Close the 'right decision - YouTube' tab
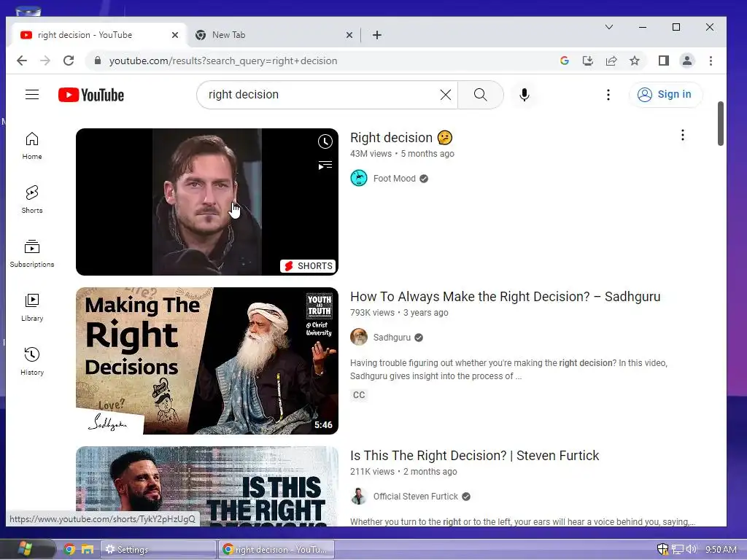Image resolution: width=747 pixels, height=560 pixels. pos(175,35)
